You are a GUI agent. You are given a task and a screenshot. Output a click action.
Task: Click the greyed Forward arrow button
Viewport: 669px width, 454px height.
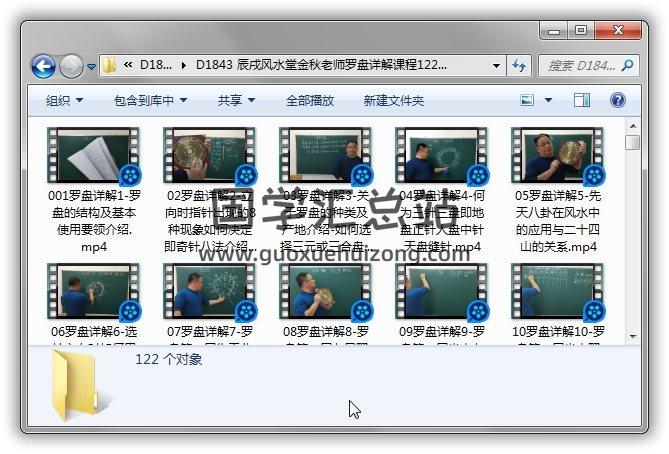click(71, 67)
